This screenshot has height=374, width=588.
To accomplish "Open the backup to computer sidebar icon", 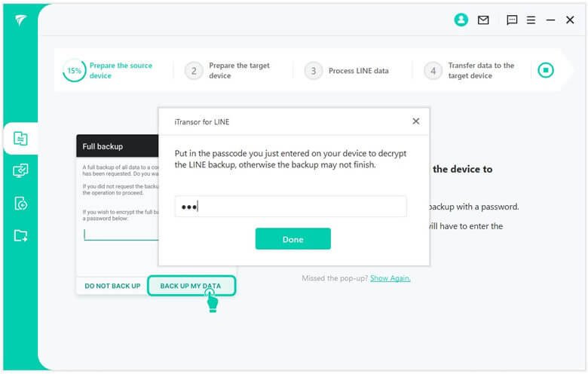I will tap(20, 170).
